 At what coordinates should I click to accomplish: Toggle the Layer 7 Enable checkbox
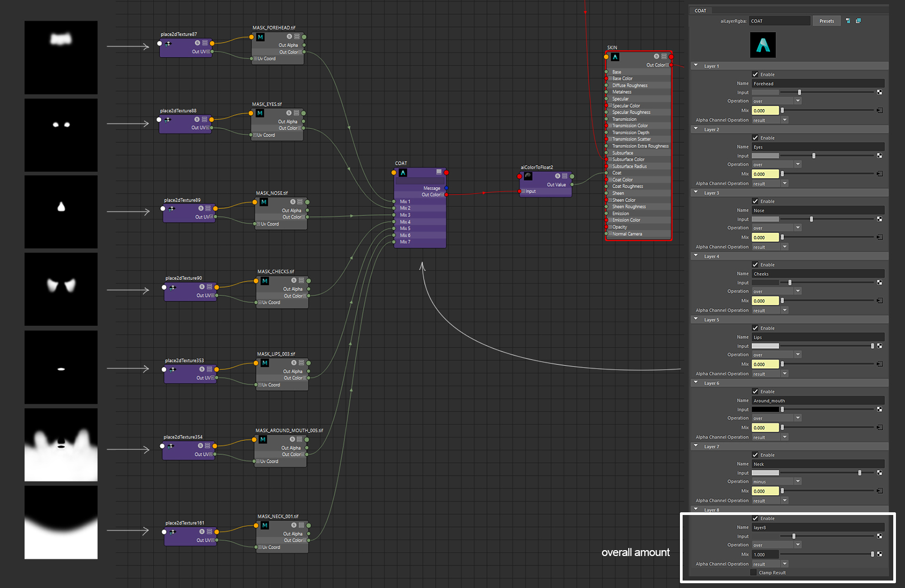pos(755,455)
